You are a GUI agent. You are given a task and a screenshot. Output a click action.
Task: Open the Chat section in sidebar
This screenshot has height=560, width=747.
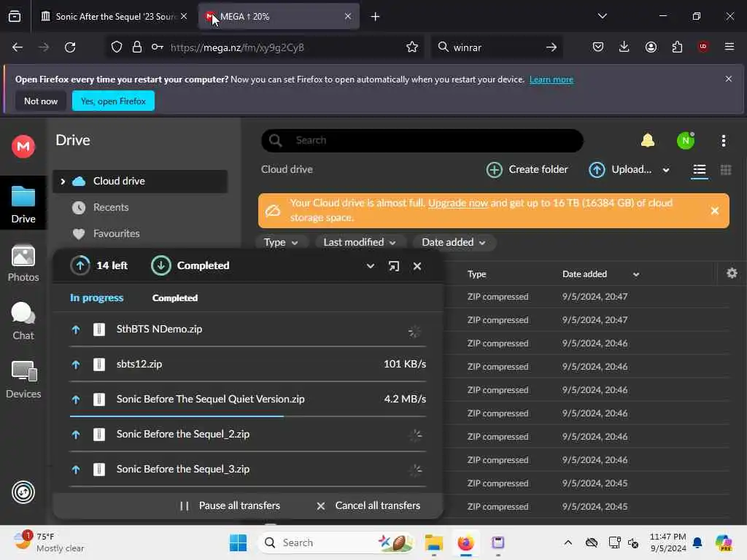pos(23,322)
